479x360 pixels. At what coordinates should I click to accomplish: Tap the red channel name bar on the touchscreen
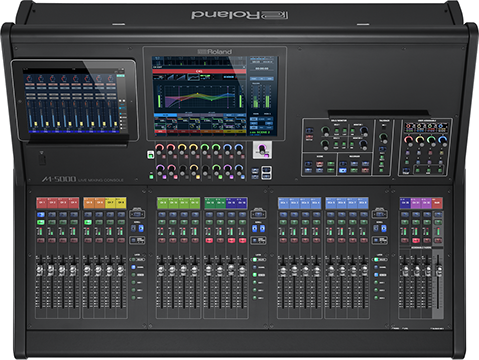(x=199, y=71)
